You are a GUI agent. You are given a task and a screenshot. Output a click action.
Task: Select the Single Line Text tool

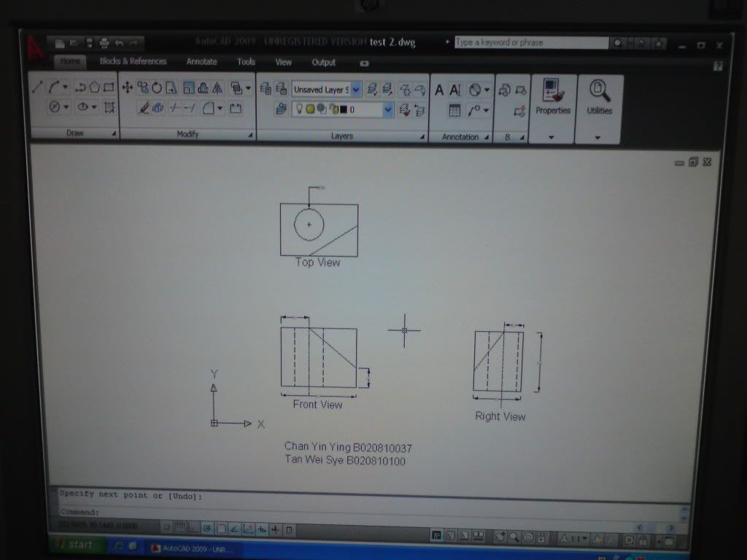pos(455,90)
